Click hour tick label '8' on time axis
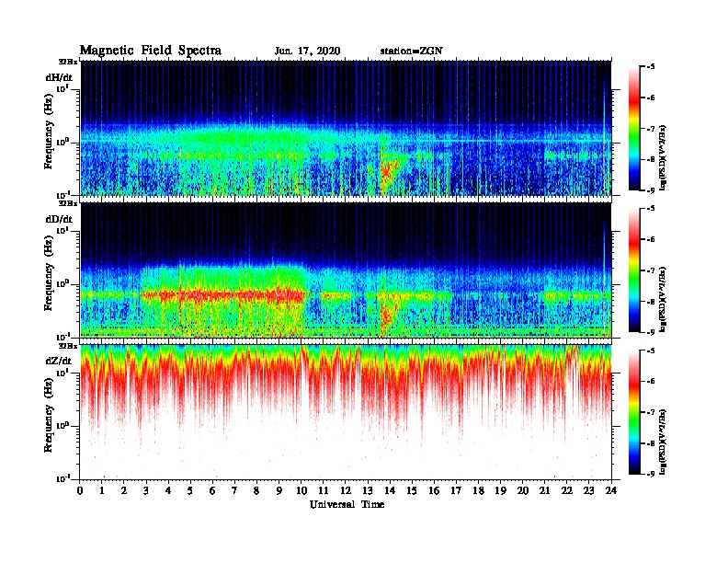728x563 pixels. point(256,490)
